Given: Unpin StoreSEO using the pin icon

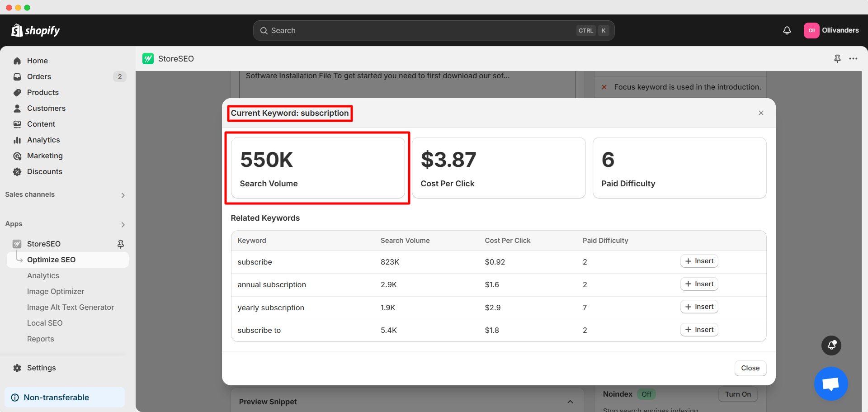Looking at the screenshot, I should tap(121, 244).
